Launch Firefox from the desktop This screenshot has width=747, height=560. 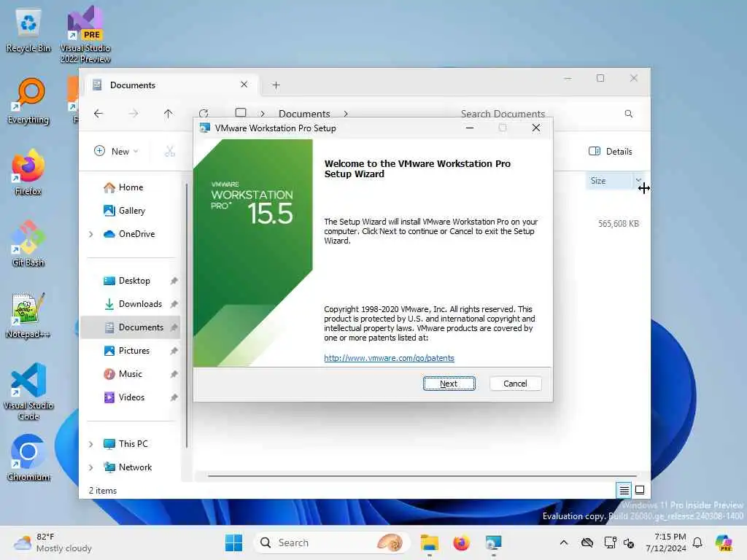point(28,172)
